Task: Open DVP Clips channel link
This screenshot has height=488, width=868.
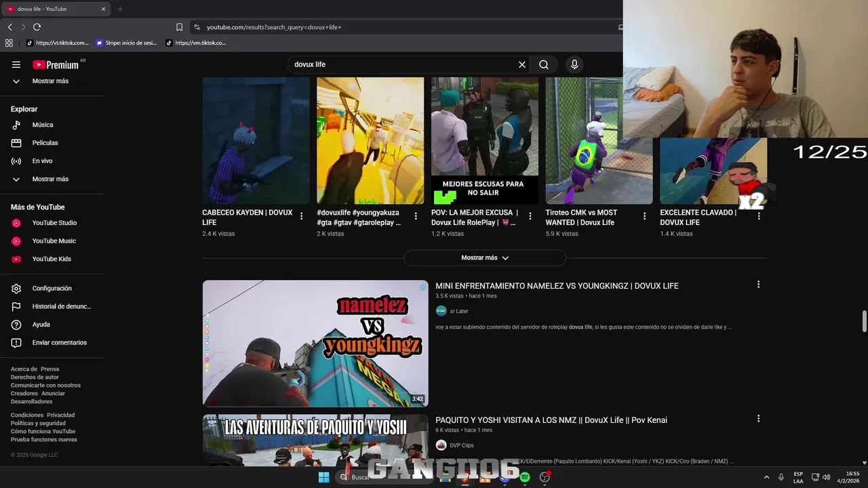Action: point(462,445)
